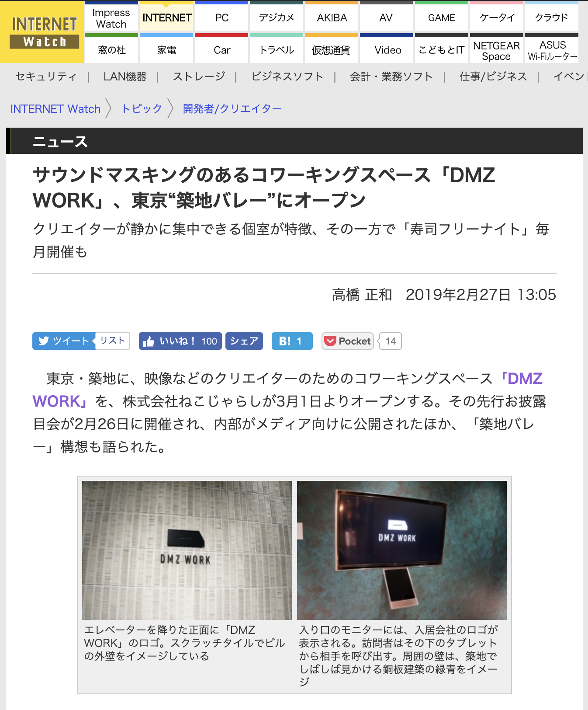Open the セキュリティ category

click(46, 77)
